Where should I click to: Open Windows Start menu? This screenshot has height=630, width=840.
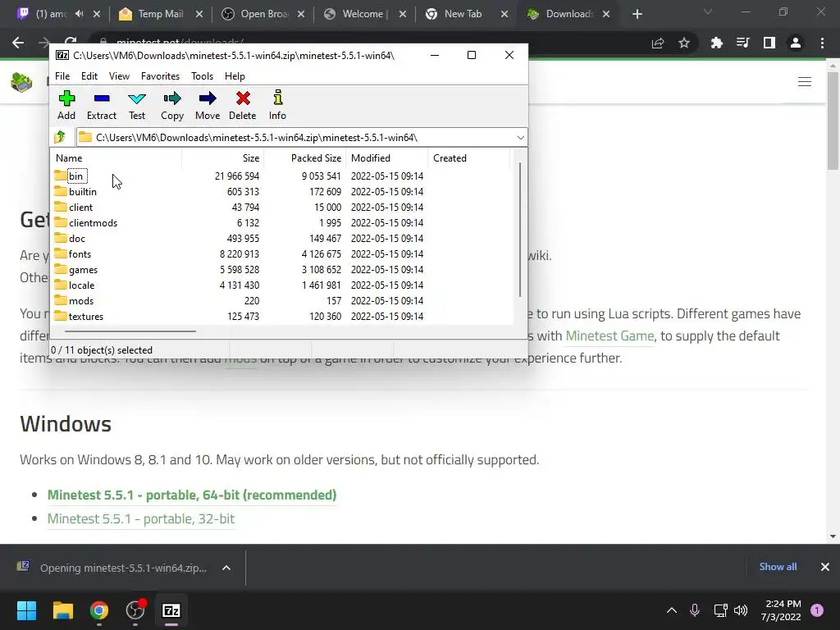[26, 610]
